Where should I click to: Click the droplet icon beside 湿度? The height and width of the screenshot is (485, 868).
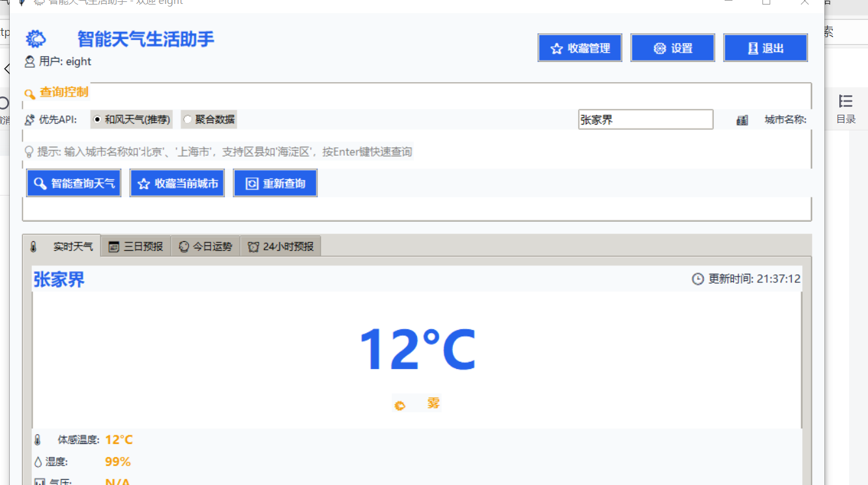point(38,461)
